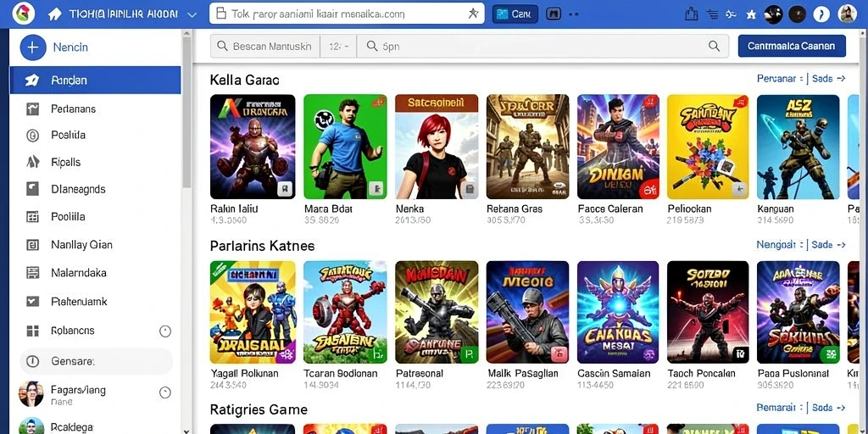Click the home icon in top bar

pos(55,14)
